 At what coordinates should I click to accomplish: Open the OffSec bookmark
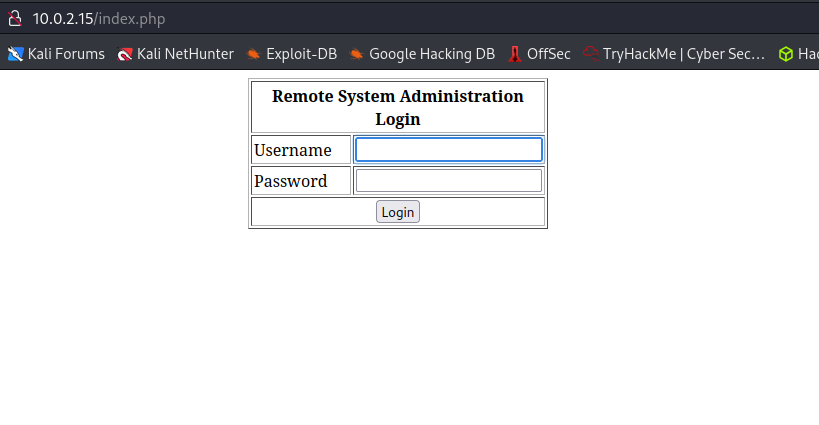point(539,54)
